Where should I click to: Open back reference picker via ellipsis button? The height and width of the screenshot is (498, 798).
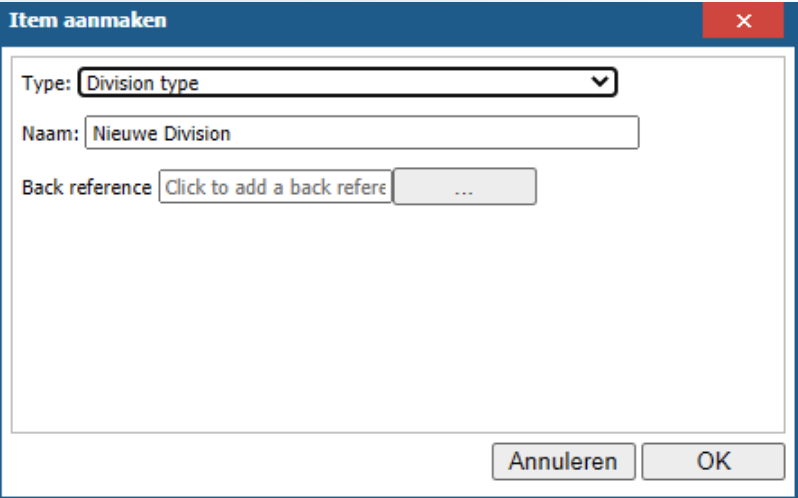click(x=464, y=187)
